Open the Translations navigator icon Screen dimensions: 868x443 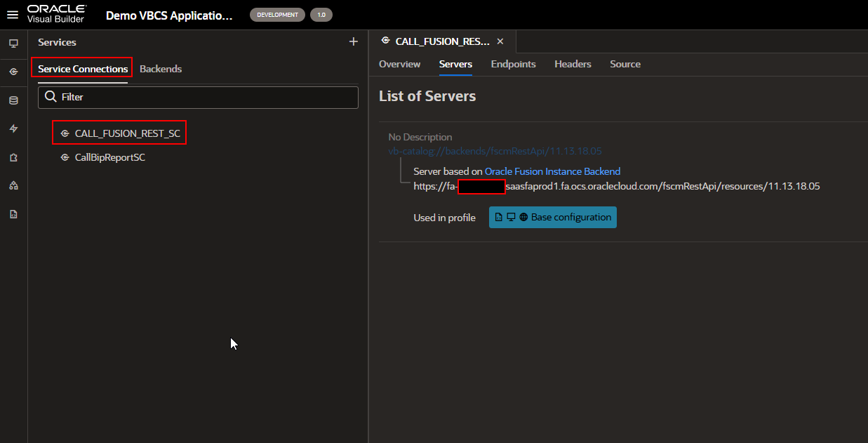pyautogui.click(x=13, y=214)
